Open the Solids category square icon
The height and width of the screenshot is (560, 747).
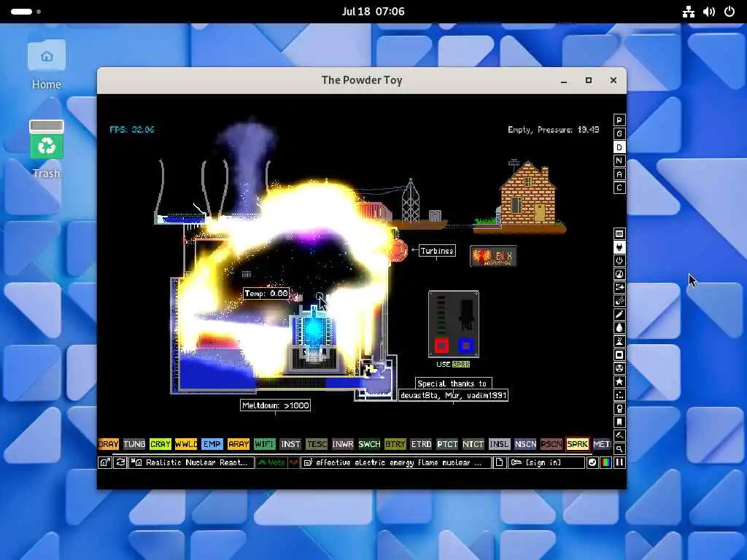coord(619,355)
